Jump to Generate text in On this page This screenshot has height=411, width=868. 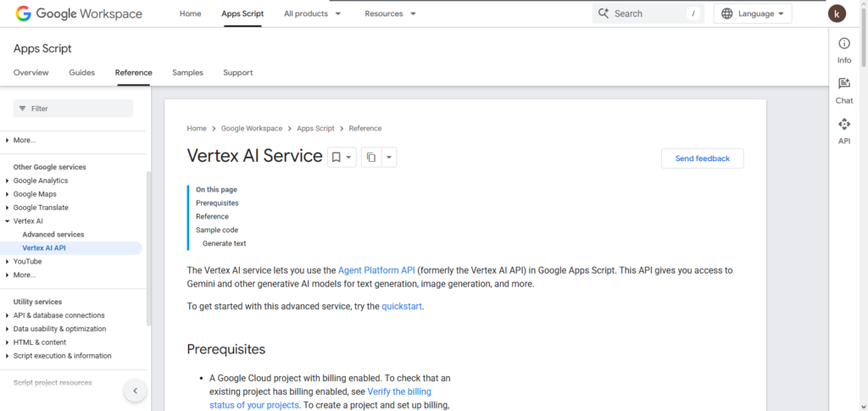point(224,243)
